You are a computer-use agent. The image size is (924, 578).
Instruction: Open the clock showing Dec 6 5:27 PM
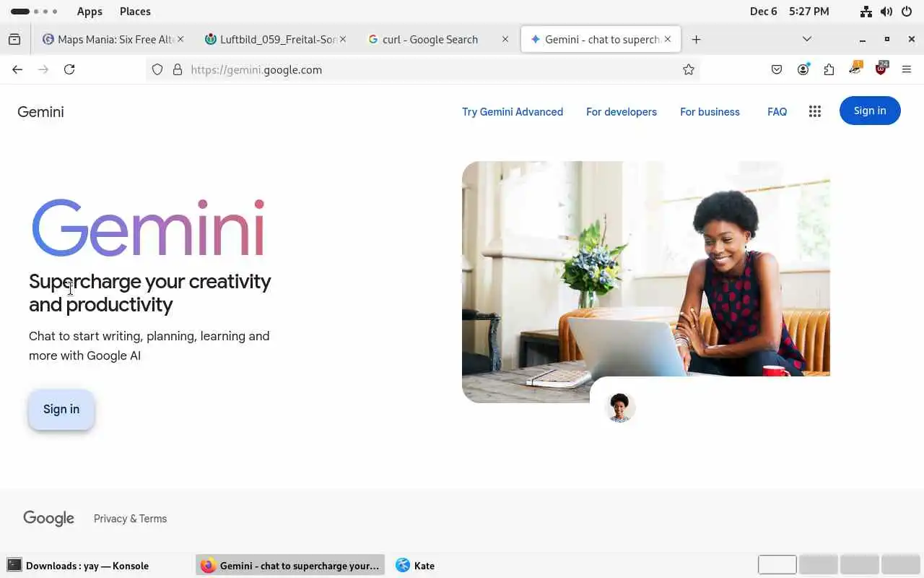789,12
